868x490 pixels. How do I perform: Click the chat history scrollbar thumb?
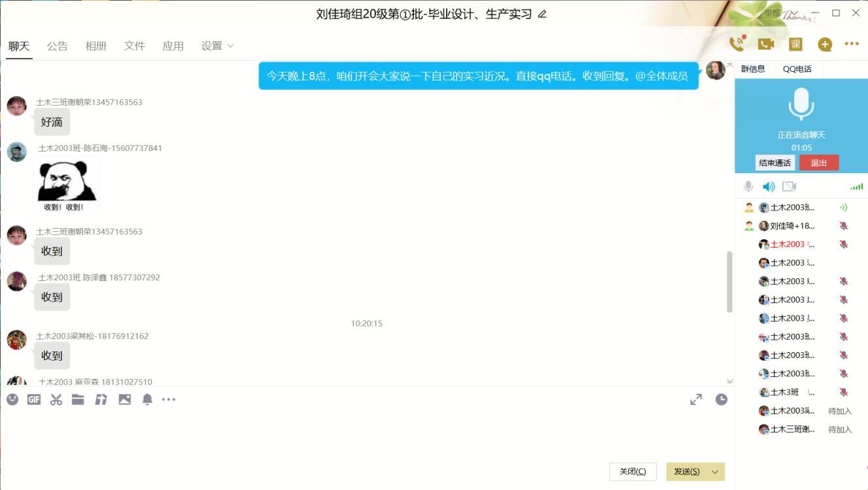click(x=730, y=282)
